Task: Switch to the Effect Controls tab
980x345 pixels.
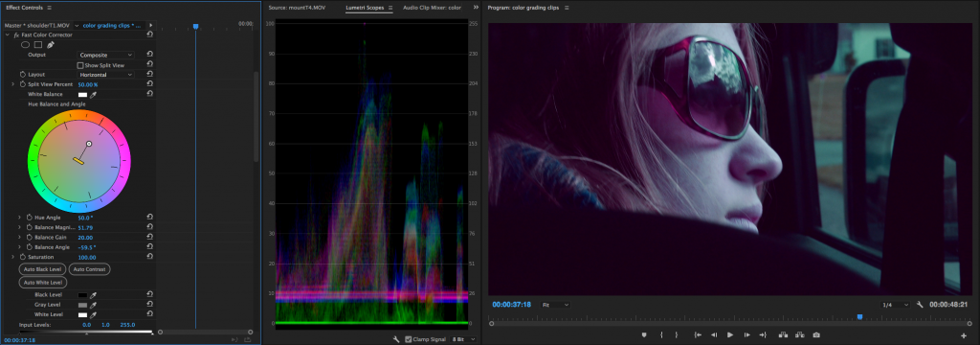Action: coord(24,8)
